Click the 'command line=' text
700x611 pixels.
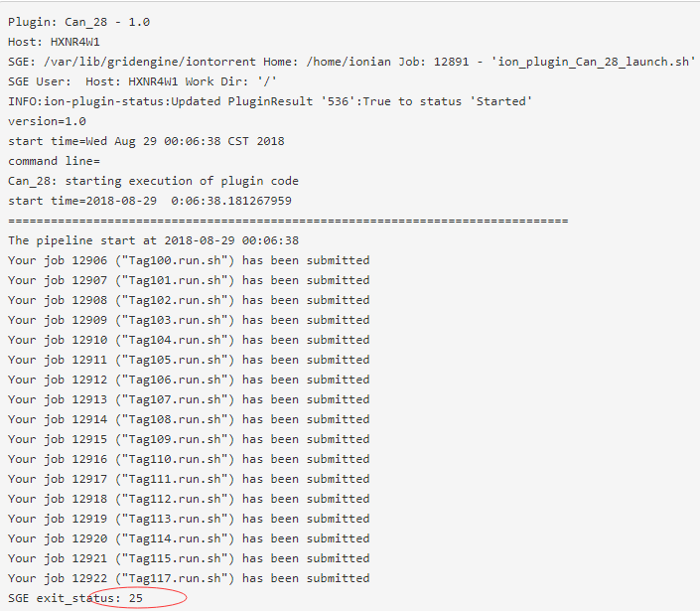pos(54,161)
